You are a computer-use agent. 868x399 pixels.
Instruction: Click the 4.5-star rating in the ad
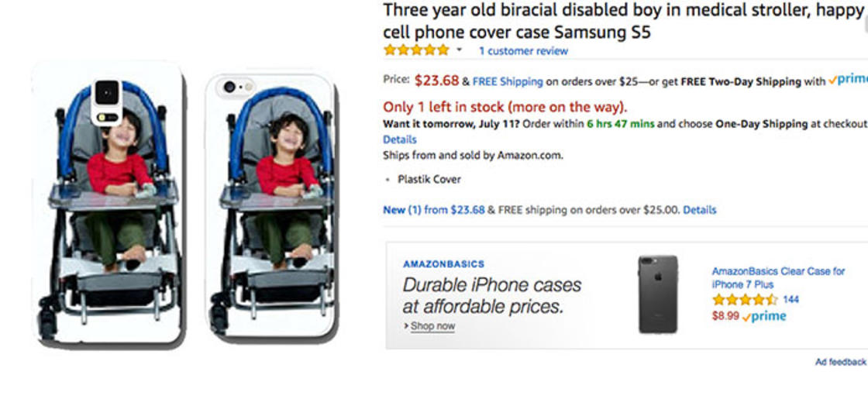click(745, 300)
